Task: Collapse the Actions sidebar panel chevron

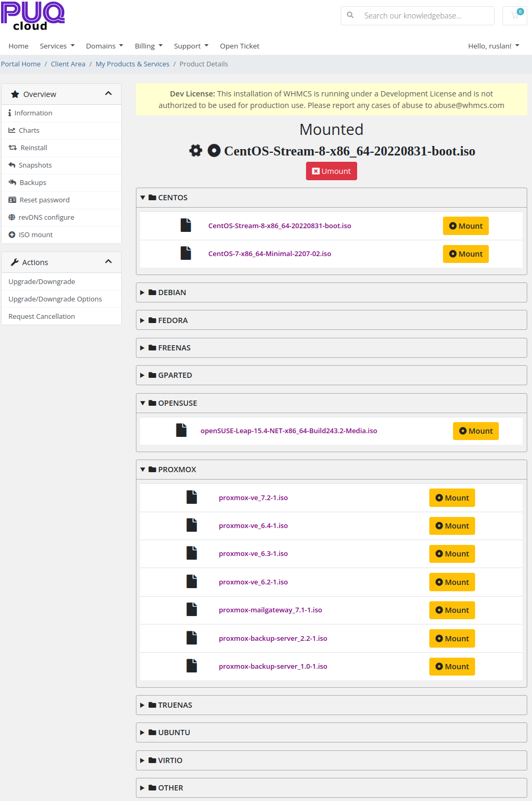Action: point(109,262)
